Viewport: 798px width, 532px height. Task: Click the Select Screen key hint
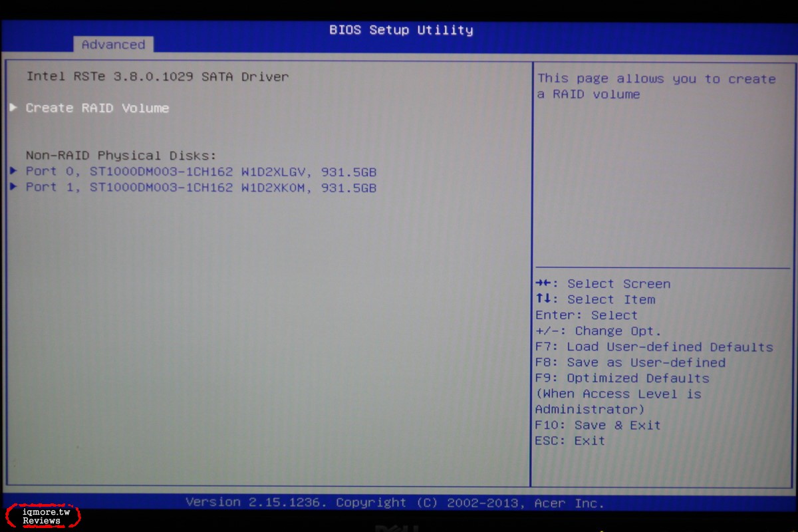pyautogui.click(x=602, y=284)
